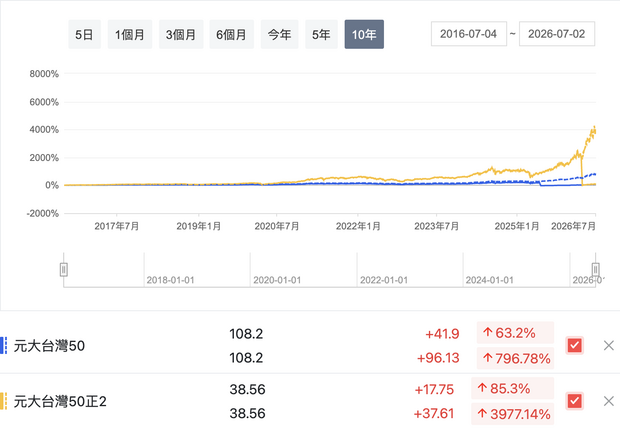Open the 元大台灣50 fund name
This screenshot has width=620, height=428.
tap(49, 346)
